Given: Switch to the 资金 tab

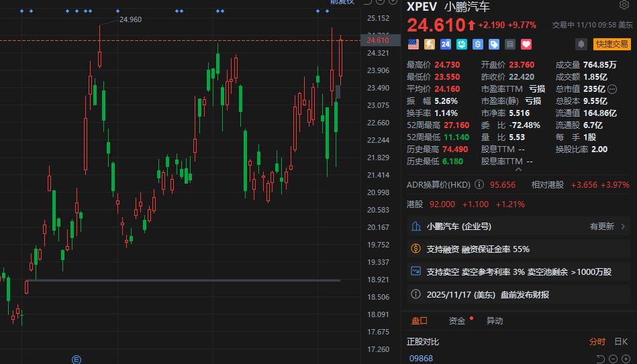Looking at the screenshot, I should [457, 321].
